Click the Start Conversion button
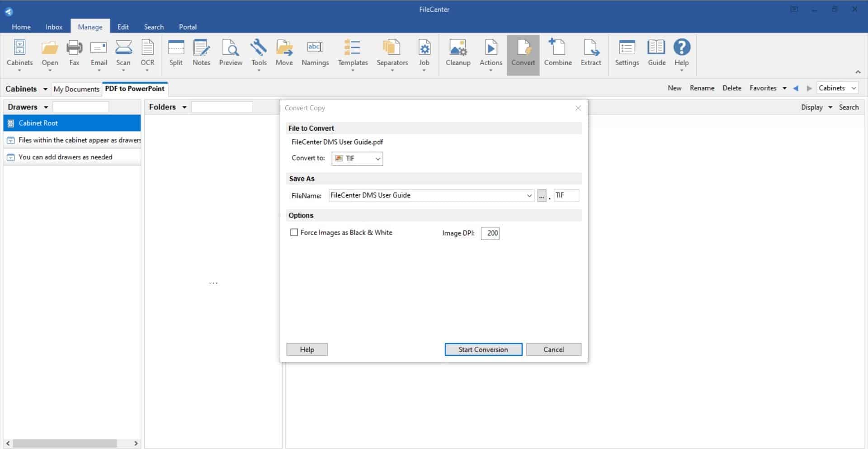 tap(483, 350)
